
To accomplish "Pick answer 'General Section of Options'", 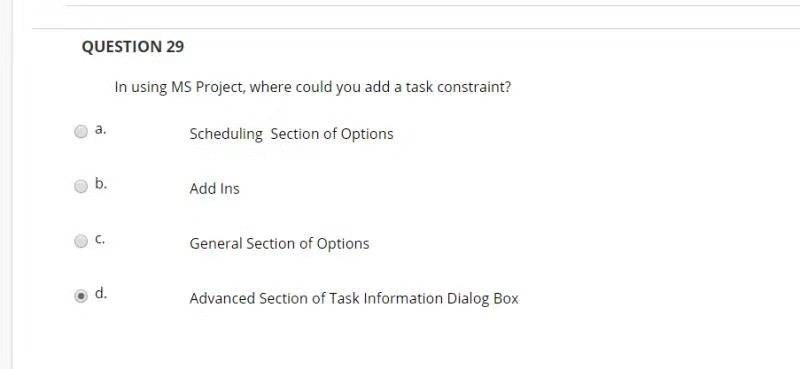I will click(279, 243).
